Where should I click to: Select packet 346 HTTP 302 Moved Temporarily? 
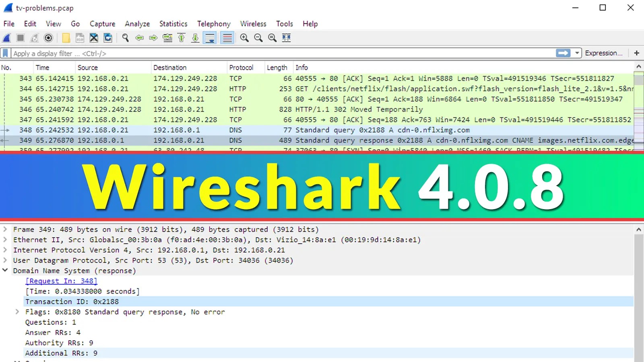[x=317, y=109]
